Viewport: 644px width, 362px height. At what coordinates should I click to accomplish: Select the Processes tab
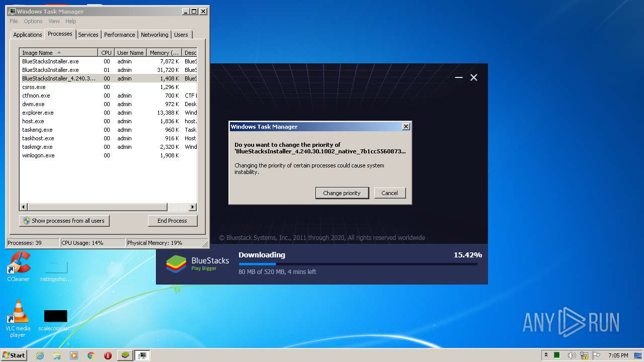click(x=60, y=34)
